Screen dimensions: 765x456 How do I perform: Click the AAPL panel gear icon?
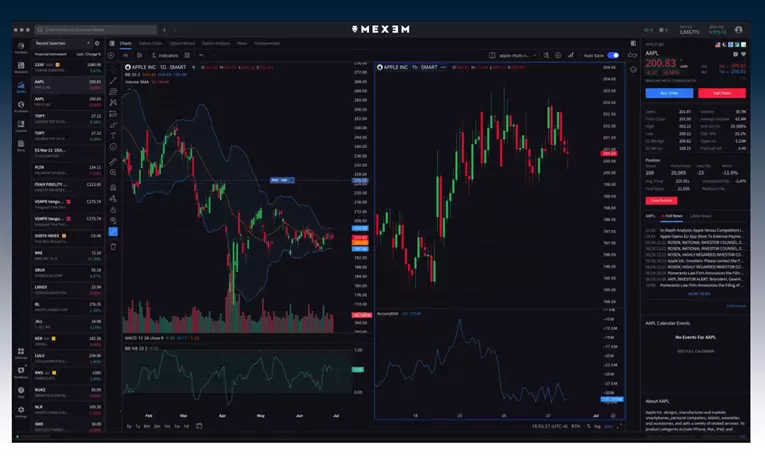735,54
